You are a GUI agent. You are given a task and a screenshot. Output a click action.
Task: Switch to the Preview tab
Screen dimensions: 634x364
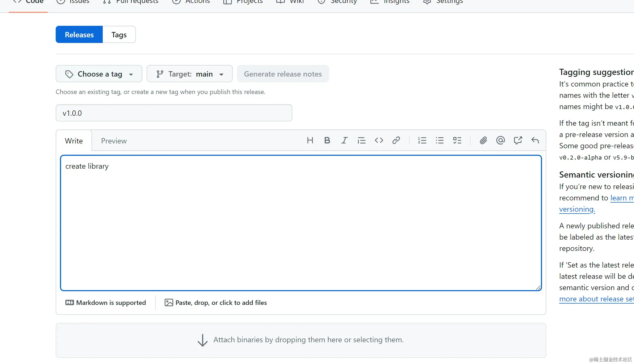click(x=114, y=141)
